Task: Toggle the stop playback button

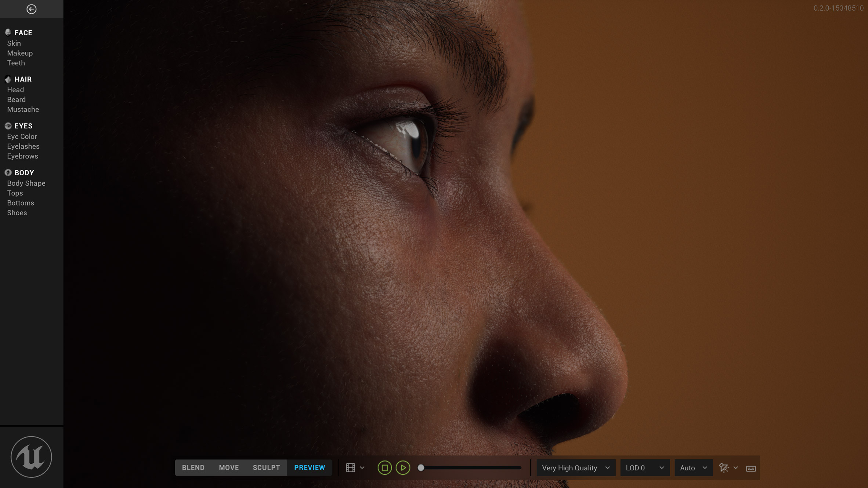Action: coord(384,468)
